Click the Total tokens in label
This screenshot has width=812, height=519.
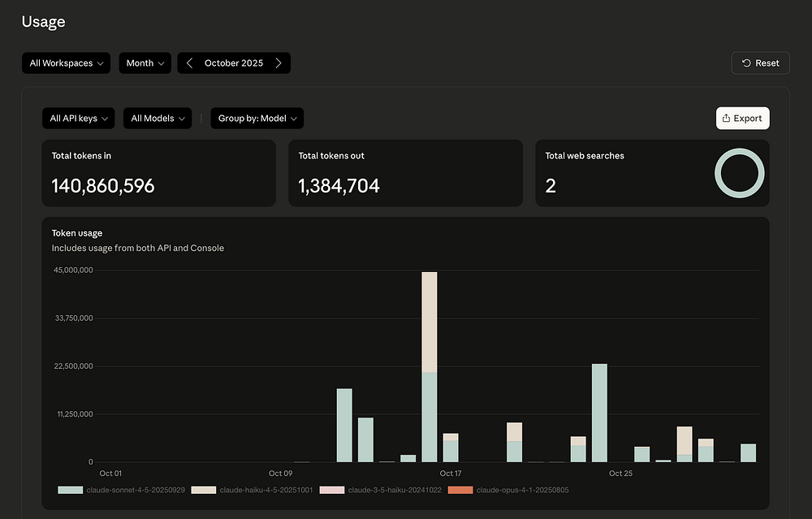(x=81, y=156)
